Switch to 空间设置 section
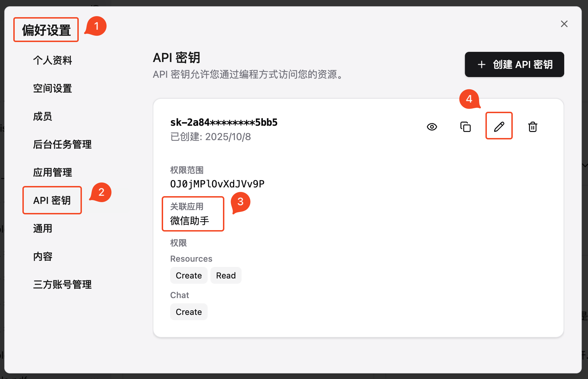The width and height of the screenshot is (588, 379). point(52,88)
